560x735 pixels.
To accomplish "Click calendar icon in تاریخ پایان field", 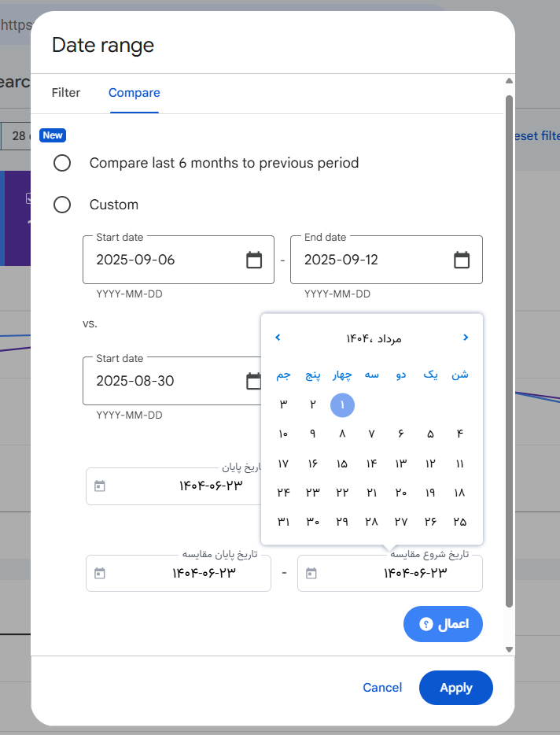I will click(99, 486).
